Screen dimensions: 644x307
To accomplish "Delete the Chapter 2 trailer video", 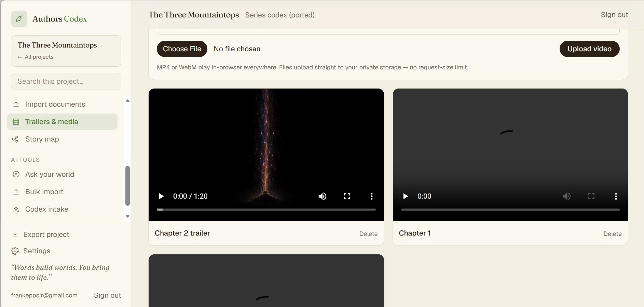I will point(368,234).
